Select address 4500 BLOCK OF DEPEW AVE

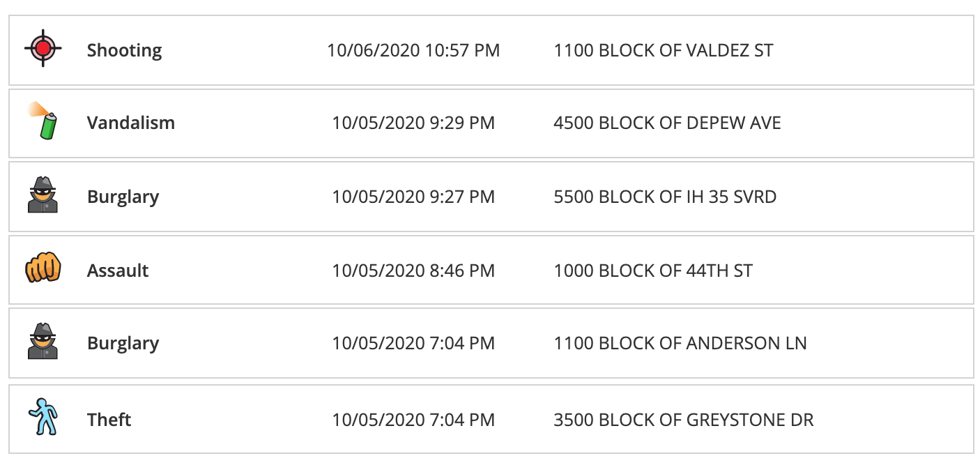click(x=668, y=123)
